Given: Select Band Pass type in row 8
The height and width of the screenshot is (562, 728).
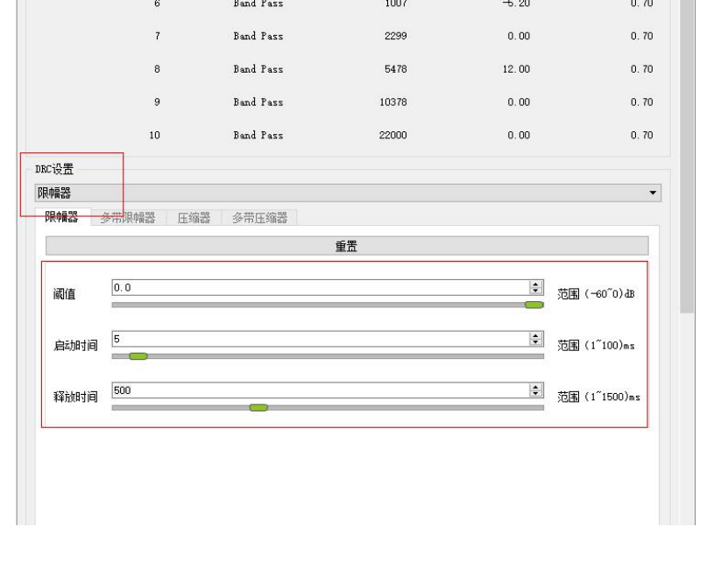Looking at the screenshot, I should (258, 69).
